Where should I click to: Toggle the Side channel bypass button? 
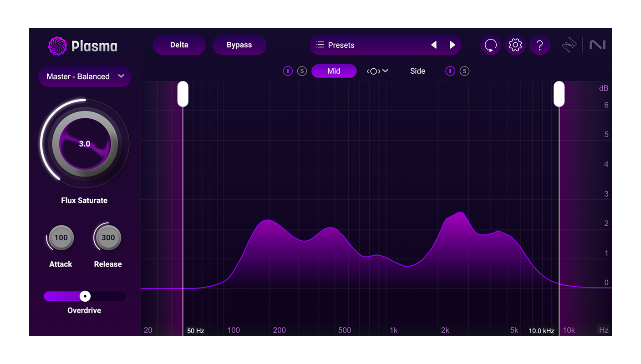(450, 71)
